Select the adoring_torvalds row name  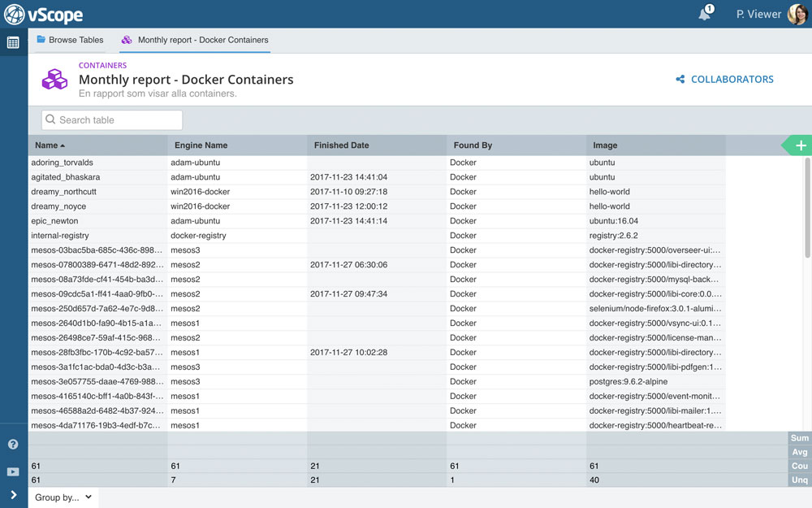63,163
